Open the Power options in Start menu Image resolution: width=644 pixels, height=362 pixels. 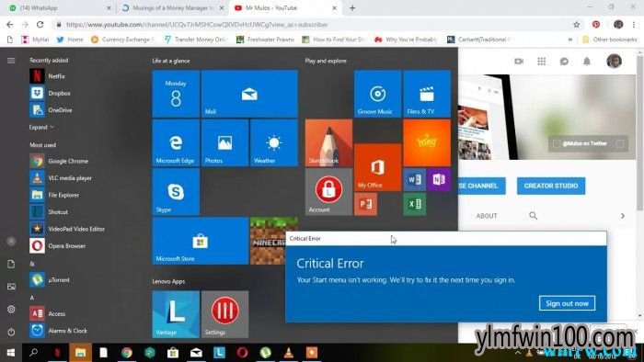[x=11, y=332]
